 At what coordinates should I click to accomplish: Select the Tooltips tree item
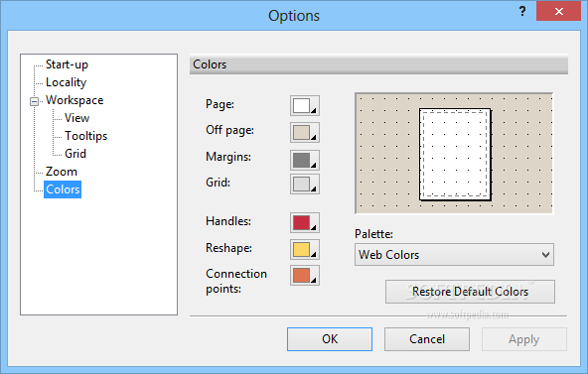tap(85, 136)
